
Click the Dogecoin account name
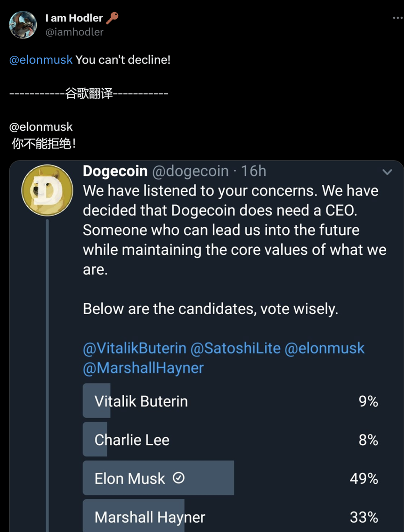click(x=115, y=171)
